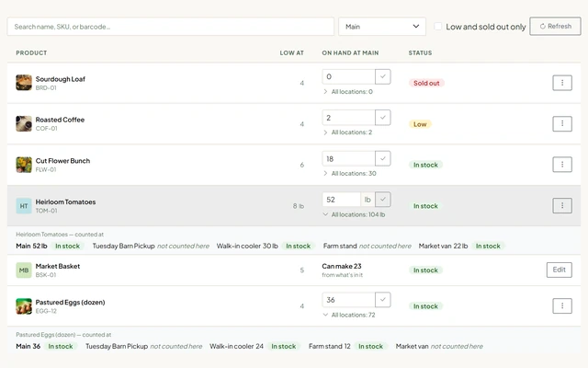Click the Refresh button

pos(555,27)
